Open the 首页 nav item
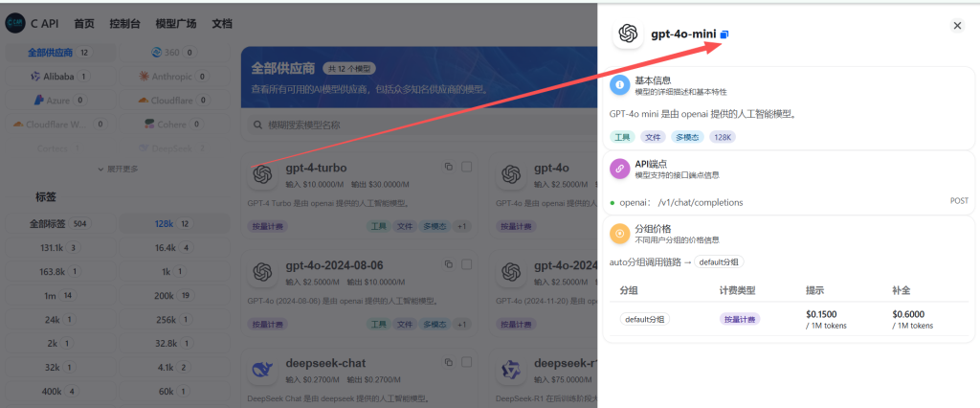Viewport: 980px width, 408px height. tap(84, 24)
